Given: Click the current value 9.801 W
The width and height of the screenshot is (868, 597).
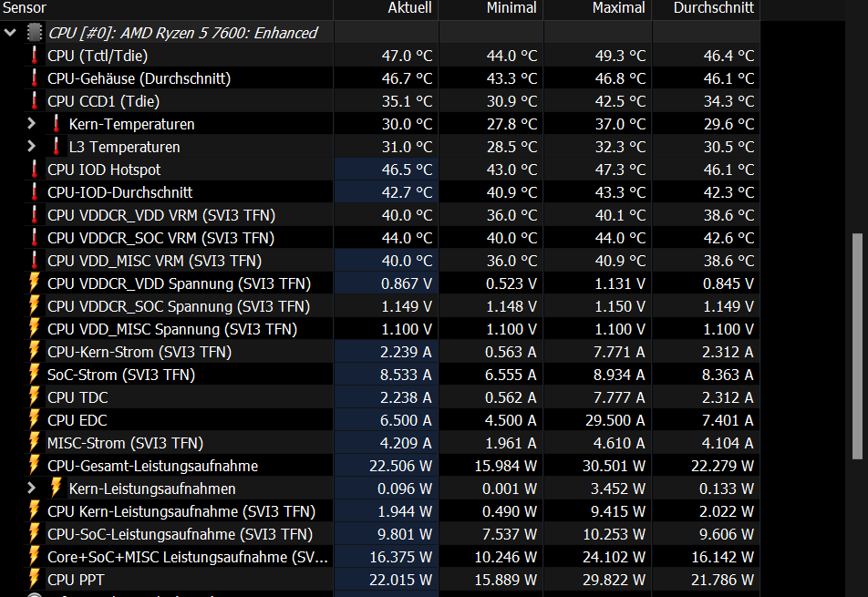Looking at the screenshot, I should 405,534.
